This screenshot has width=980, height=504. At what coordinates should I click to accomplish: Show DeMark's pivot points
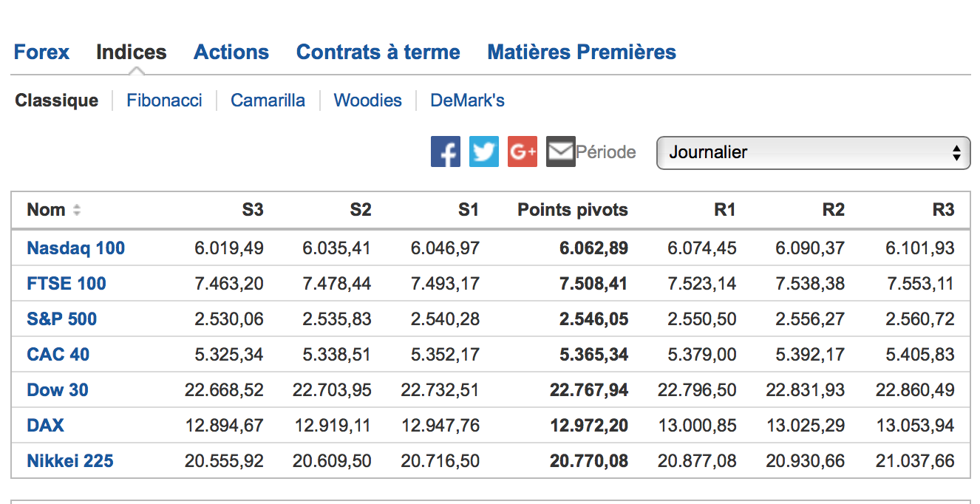pos(467,101)
